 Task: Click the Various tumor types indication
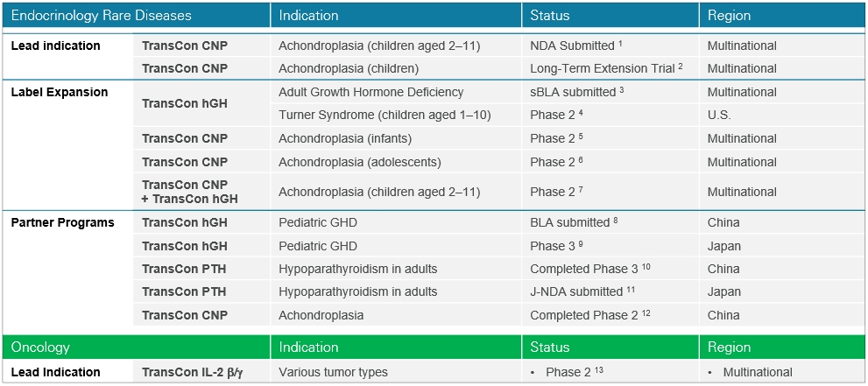tap(333, 372)
